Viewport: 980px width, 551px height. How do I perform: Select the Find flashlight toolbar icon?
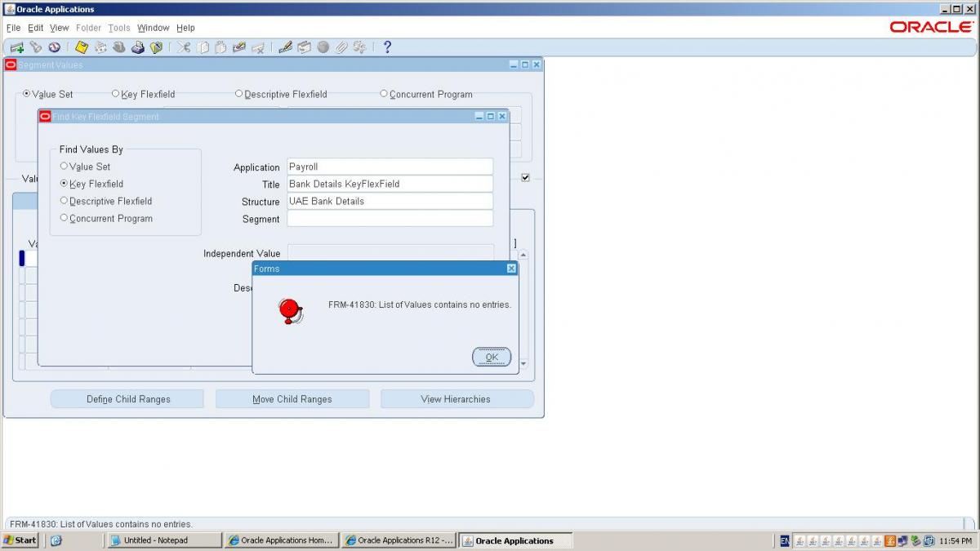click(36, 47)
